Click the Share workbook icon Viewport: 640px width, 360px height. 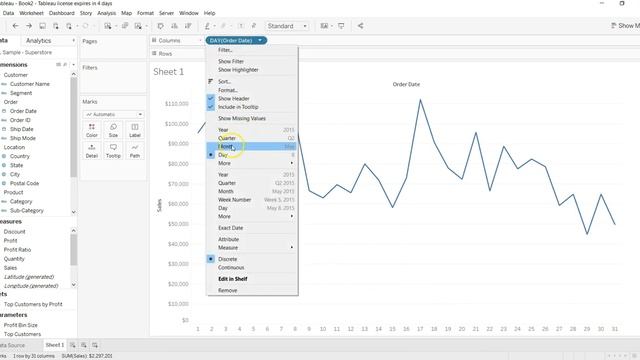point(360,26)
